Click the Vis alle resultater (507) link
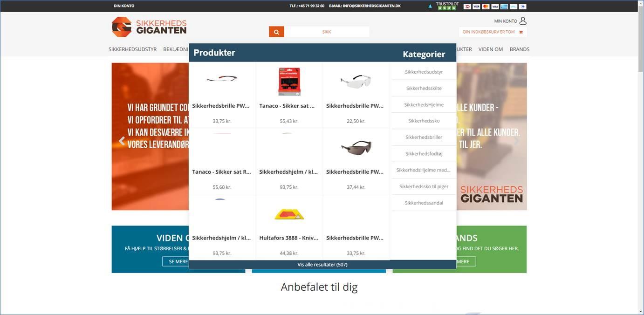This screenshot has width=644, height=315. point(322,264)
